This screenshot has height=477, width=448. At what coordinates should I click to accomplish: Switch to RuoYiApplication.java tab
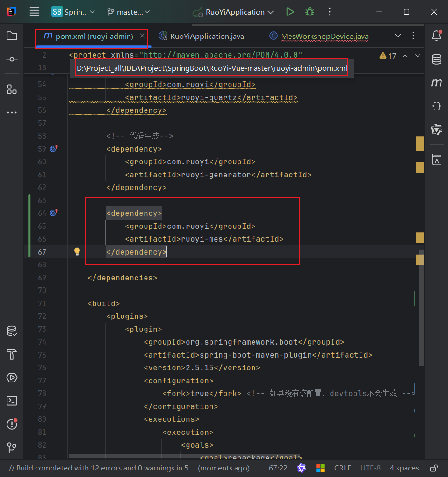coord(202,36)
